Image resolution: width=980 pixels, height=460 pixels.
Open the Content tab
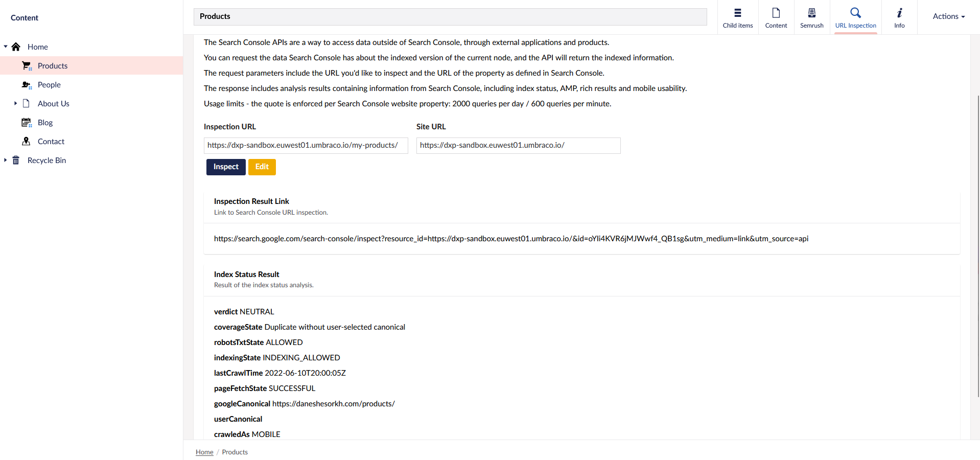(776, 17)
